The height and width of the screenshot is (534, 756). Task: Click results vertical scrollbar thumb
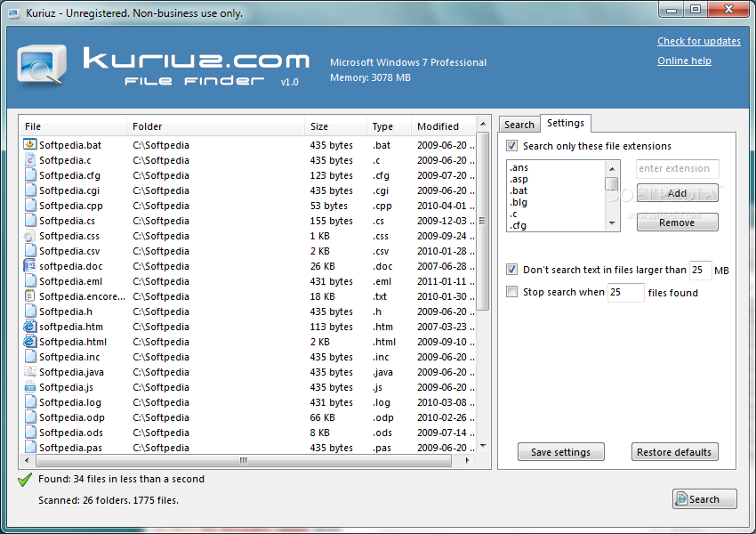pyautogui.click(x=483, y=222)
